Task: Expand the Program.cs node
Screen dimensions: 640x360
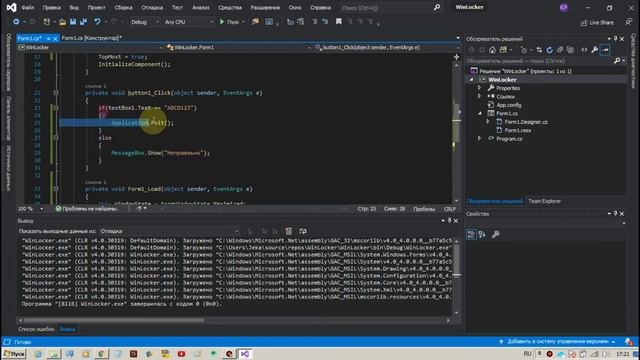Action: 480,138
